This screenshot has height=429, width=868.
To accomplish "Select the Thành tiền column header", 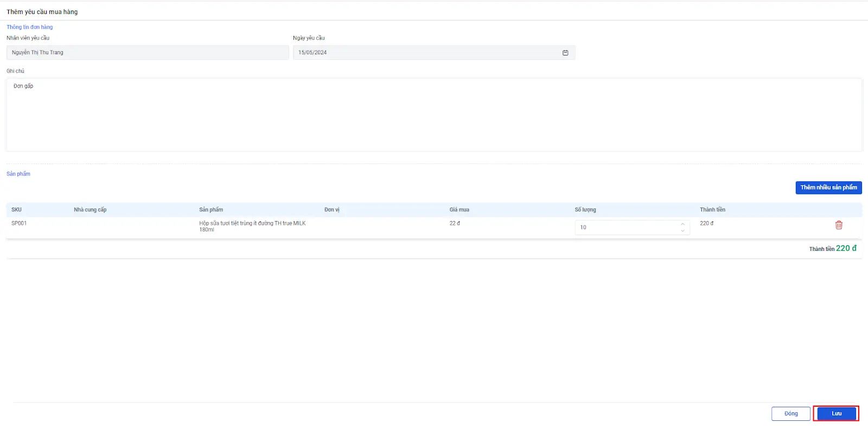I will tap(712, 210).
